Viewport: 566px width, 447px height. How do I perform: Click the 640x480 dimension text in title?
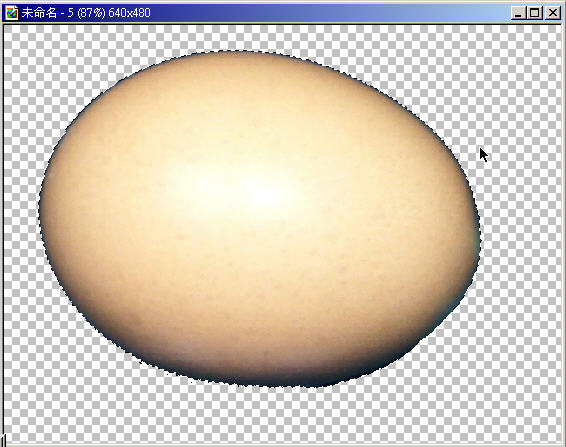(129, 13)
